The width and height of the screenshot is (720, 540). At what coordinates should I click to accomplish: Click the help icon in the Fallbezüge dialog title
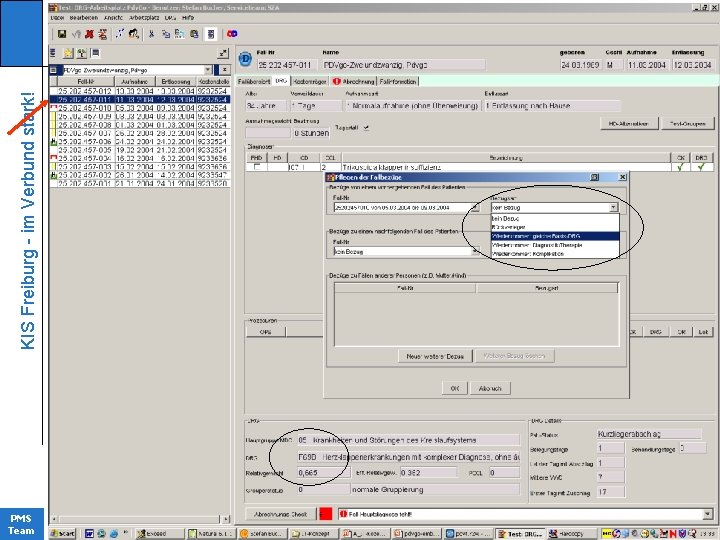click(x=594, y=177)
